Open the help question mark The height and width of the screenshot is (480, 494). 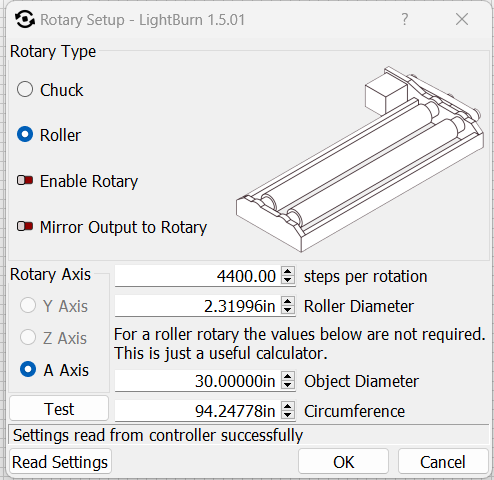pyautogui.click(x=405, y=19)
